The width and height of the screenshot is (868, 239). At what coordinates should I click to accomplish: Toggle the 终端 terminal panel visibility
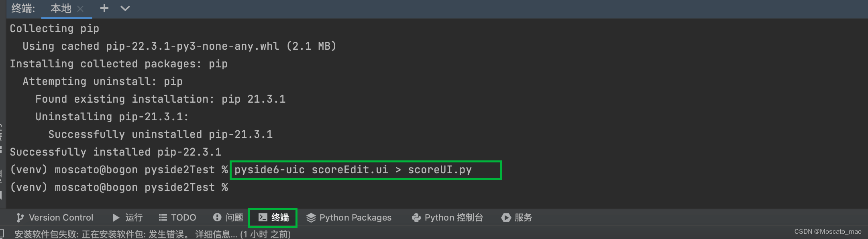click(x=273, y=217)
